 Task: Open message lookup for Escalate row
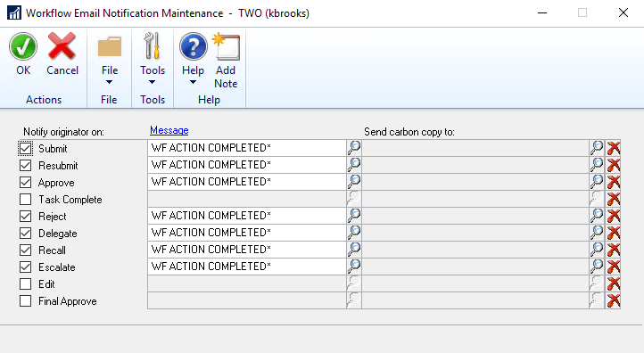point(354,266)
